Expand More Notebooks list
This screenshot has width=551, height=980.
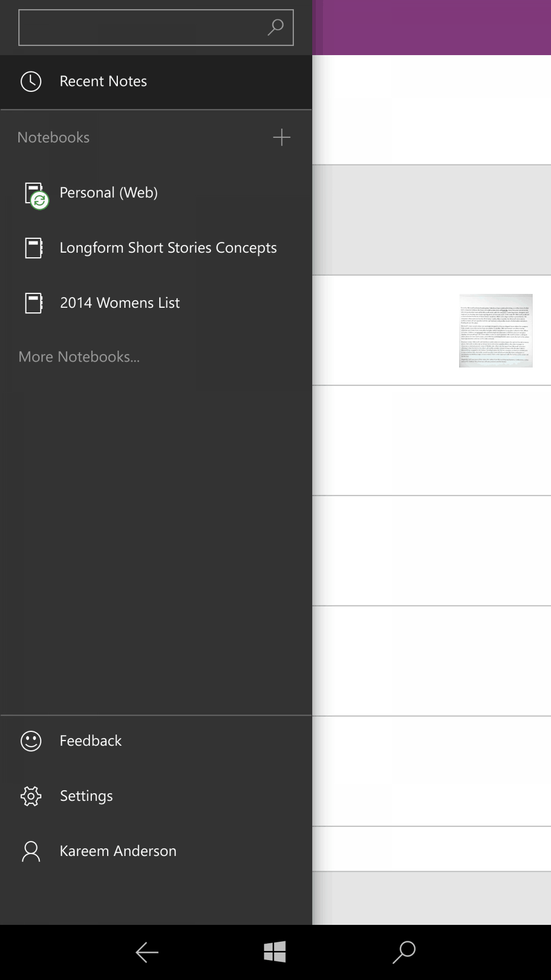point(79,357)
